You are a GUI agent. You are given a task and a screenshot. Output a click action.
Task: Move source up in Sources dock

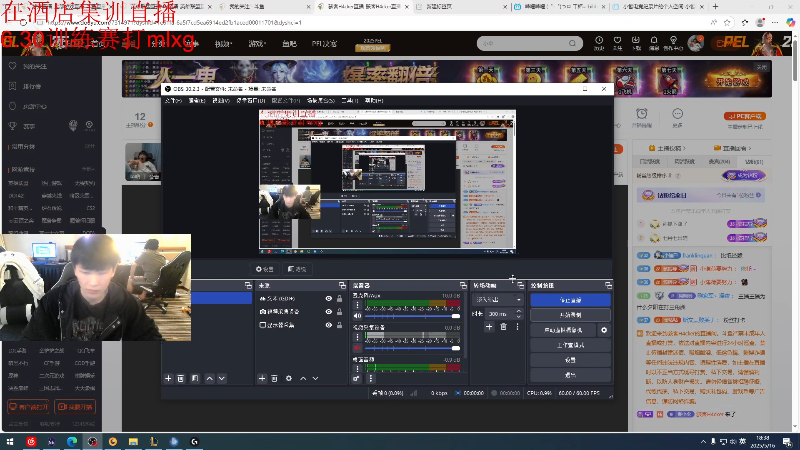[303, 379]
